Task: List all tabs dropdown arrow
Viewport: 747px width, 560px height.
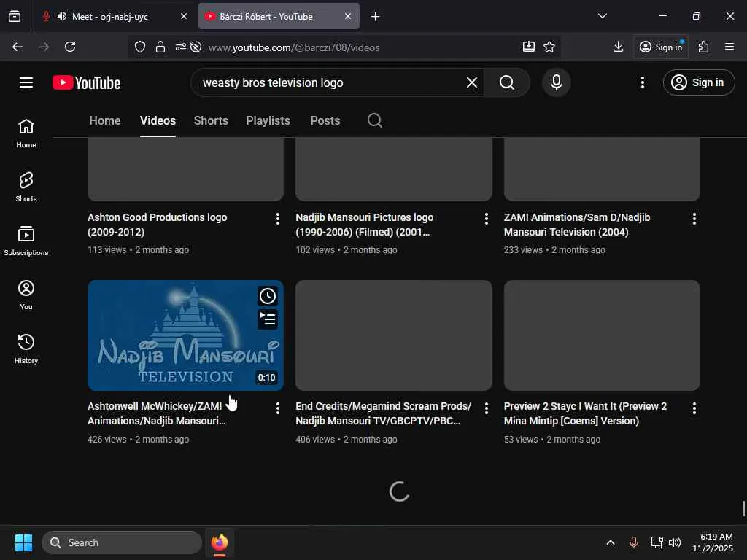Action: pos(602,16)
